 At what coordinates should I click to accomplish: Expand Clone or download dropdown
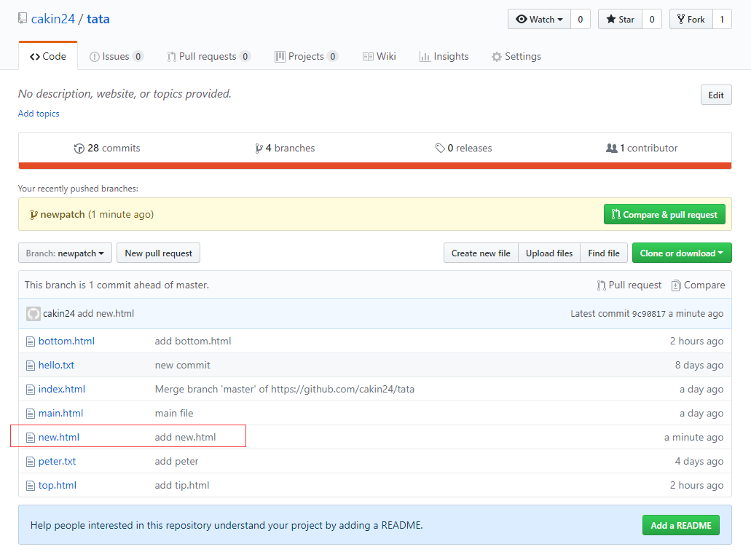tap(682, 253)
